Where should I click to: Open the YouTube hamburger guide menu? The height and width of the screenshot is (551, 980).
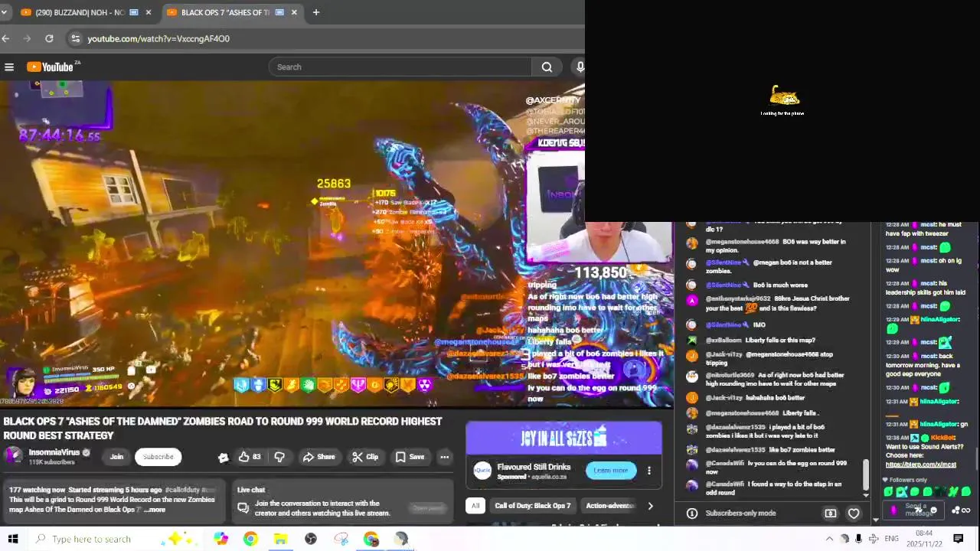coord(9,67)
